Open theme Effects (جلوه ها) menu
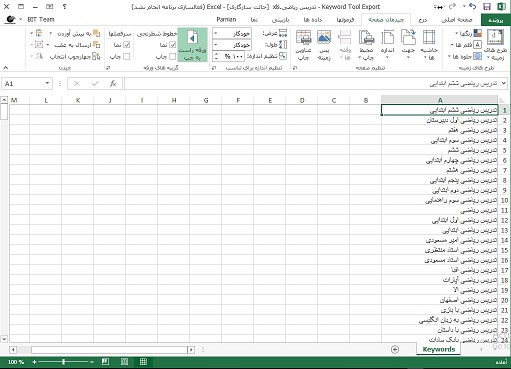511x369 pixels. pos(465,56)
